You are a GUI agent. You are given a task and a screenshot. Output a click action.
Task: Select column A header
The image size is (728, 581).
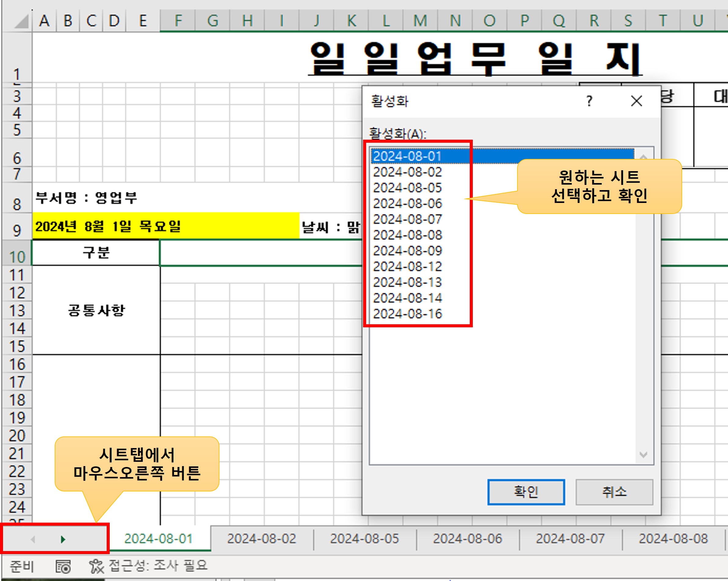(x=44, y=20)
